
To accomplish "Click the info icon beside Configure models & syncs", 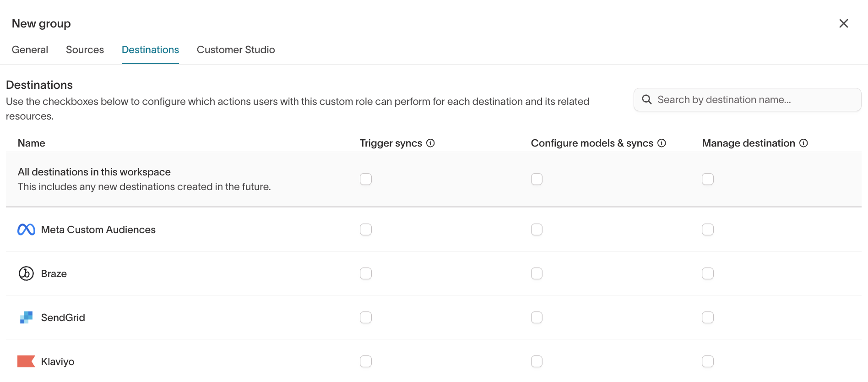I will [x=662, y=143].
